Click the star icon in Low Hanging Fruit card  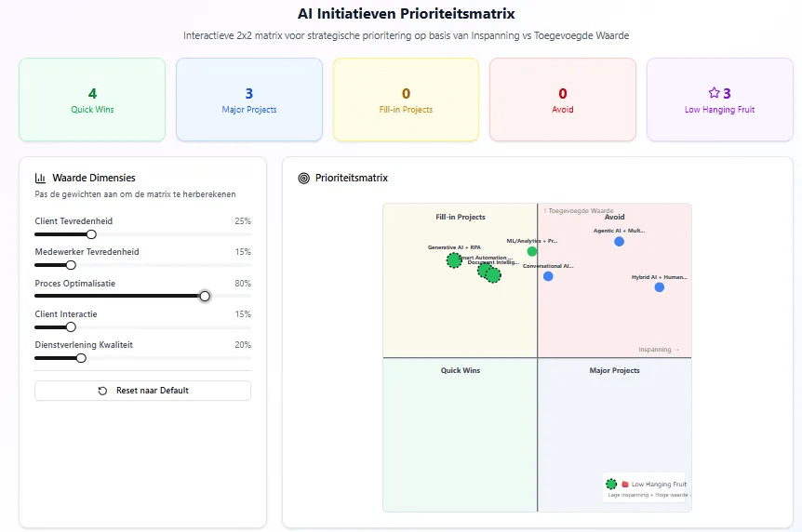(x=714, y=93)
